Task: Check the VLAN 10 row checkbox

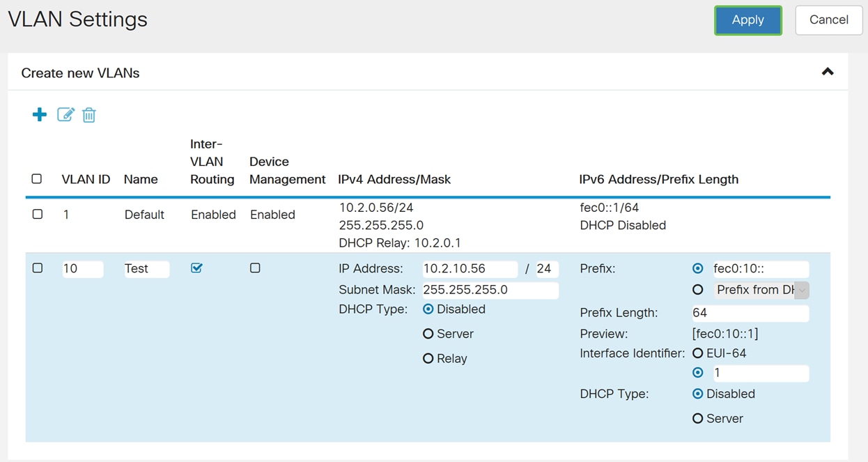Action: point(37,268)
